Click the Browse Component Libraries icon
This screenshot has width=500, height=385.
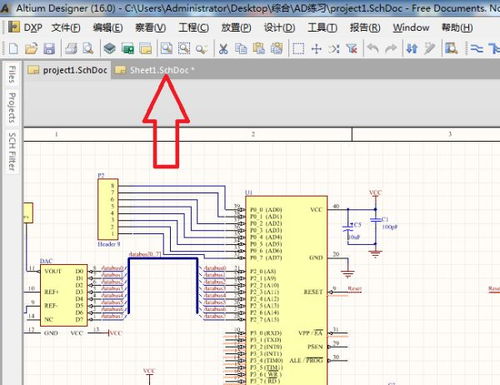coord(451,49)
